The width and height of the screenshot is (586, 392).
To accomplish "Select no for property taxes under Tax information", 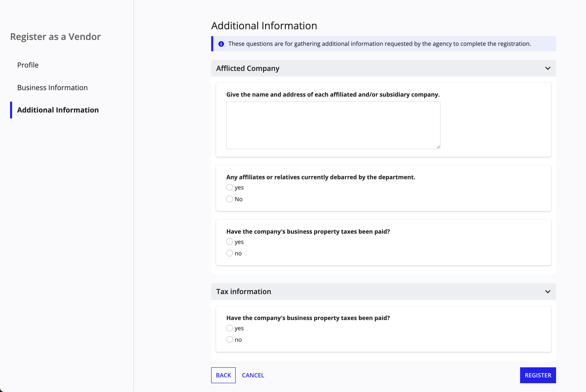I will click(229, 339).
